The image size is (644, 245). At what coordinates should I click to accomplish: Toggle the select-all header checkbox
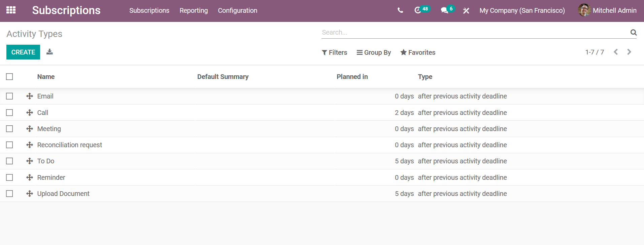pyautogui.click(x=9, y=77)
